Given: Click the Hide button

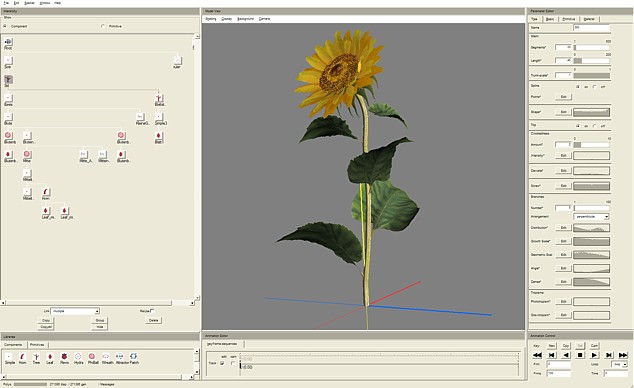Looking at the screenshot, I should [x=99, y=327].
